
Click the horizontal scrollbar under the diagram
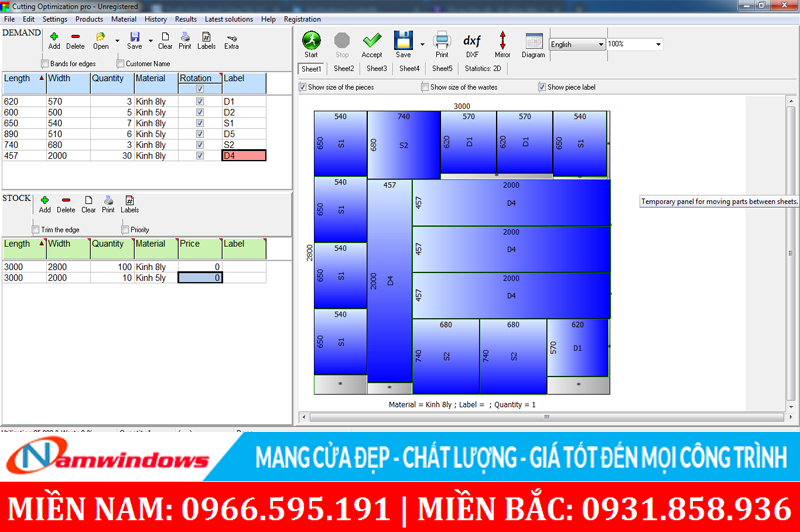point(546,417)
